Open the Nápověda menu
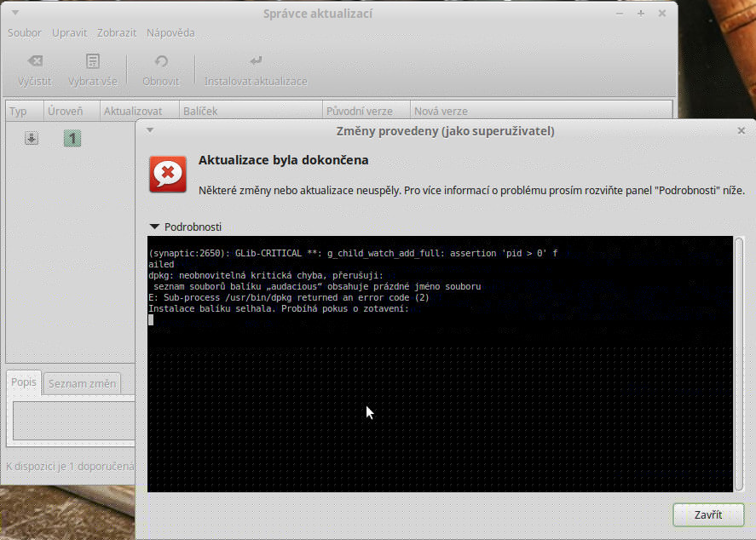Viewport: 756px width, 540px height. (170, 32)
